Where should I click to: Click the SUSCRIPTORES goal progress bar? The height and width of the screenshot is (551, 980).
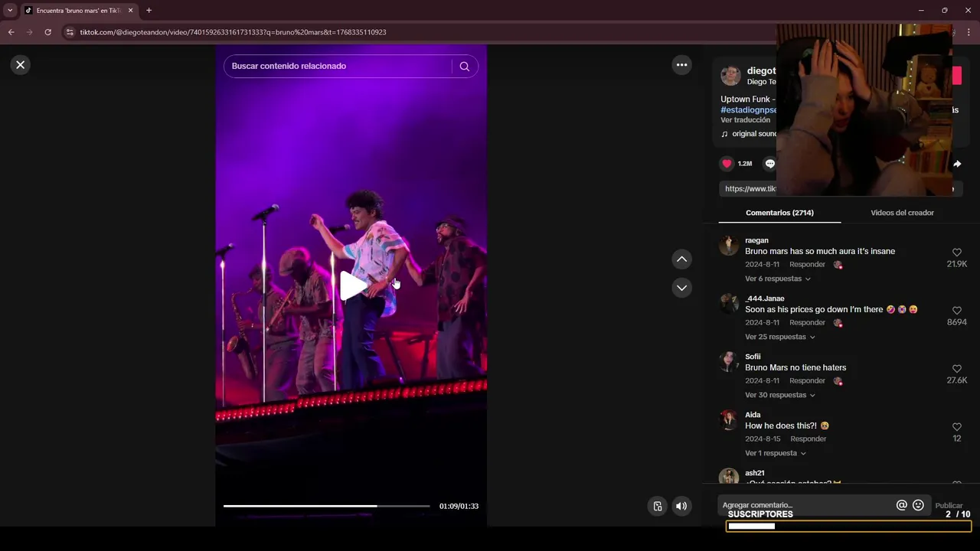(848, 526)
